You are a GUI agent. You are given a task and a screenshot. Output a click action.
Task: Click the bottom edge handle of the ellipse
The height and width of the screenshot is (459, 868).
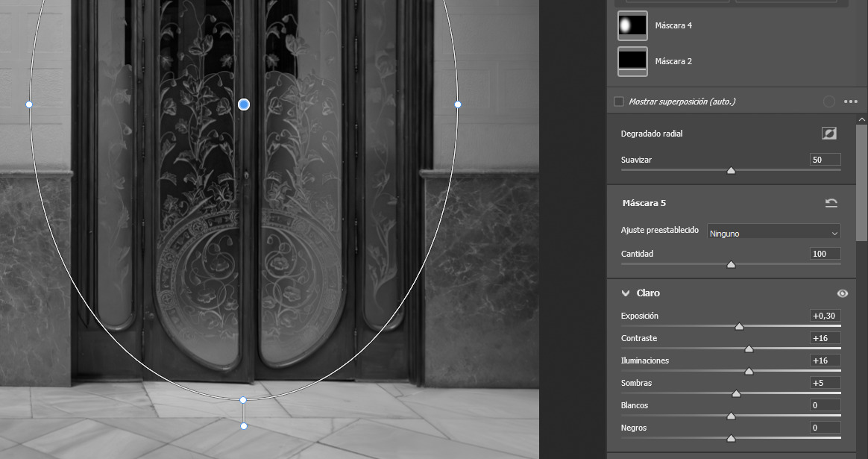point(243,400)
